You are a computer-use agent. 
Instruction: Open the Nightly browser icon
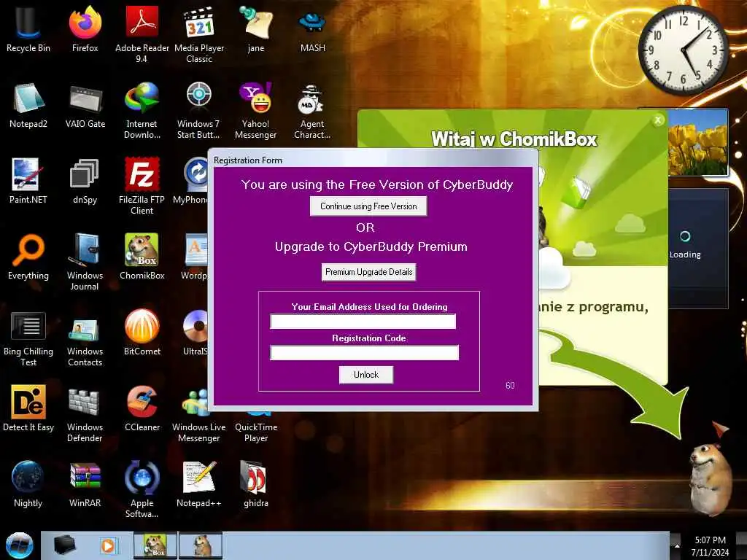pyautogui.click(x=28, y=484)
